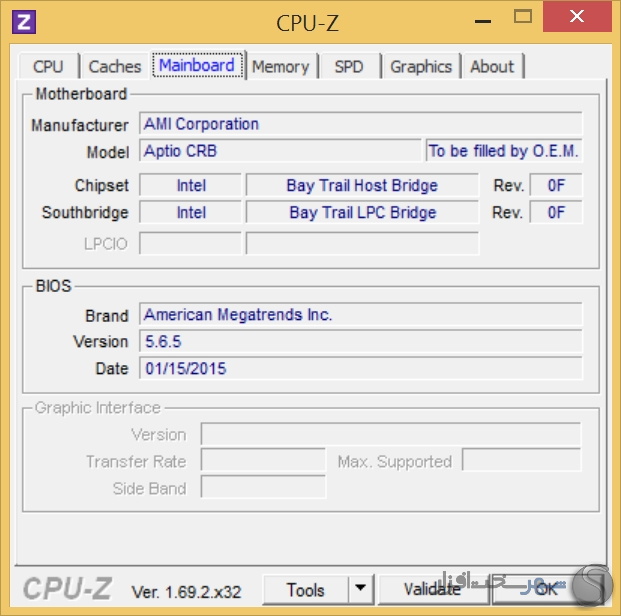Viewport: 621px width, 616px height.
Task: Click the Validate button
Action: pos(432,589)
